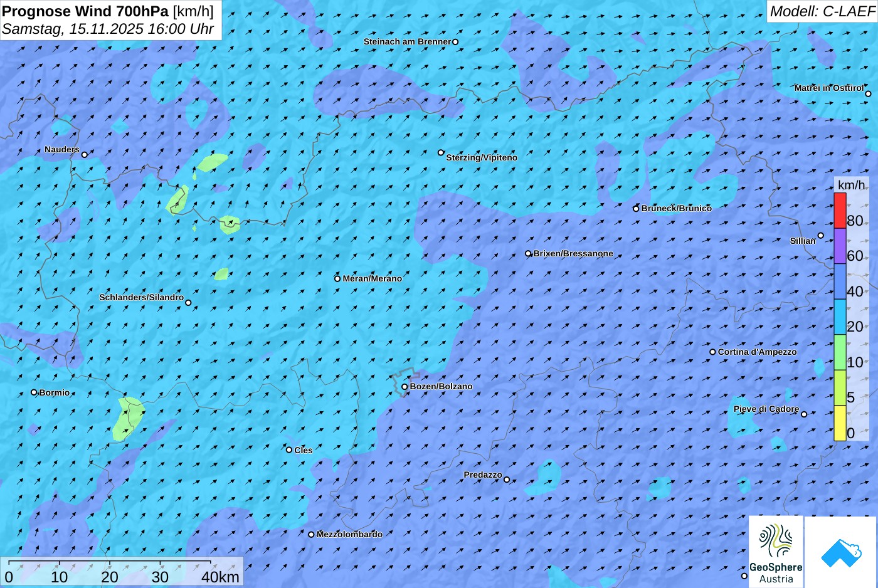The height and width of the screenshot is (588, 878).
Task: Click the 'Modell: C-LAEF' label
Action: coord(822,11)
